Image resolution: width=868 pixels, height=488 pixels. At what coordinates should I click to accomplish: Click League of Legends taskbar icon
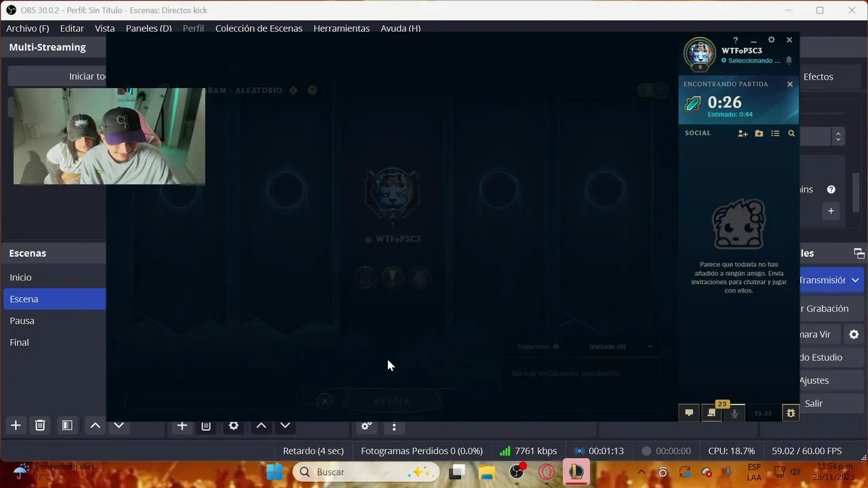576,472
